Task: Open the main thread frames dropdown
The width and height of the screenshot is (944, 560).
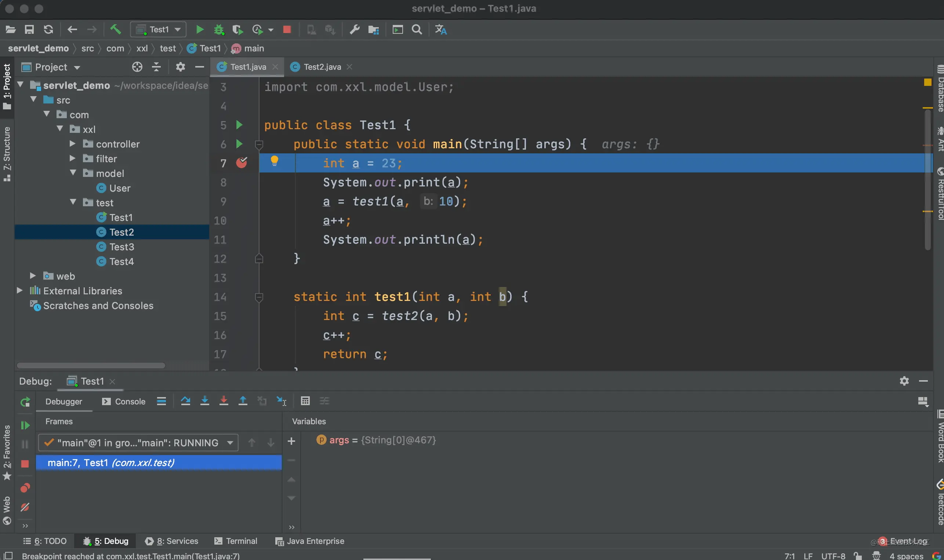Action: 138,443
